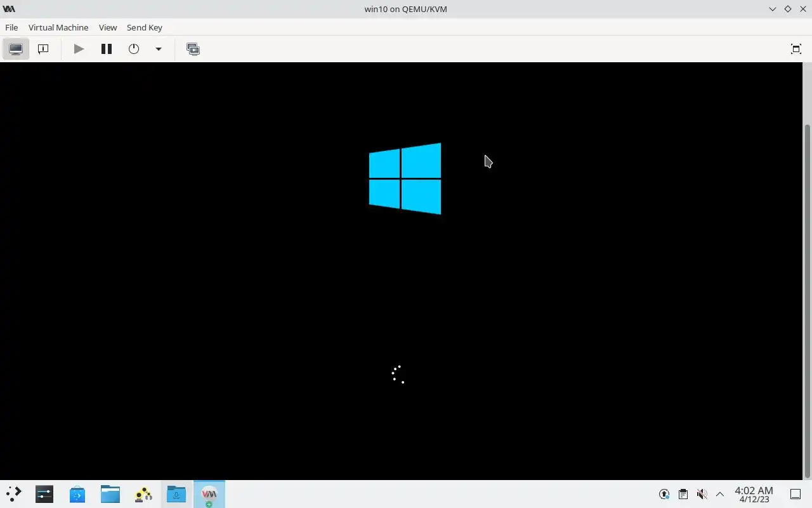This screenshot has height=508, width=812.
Task: Show desktop using the taskbar corner button
Action: tap(796, 494)
